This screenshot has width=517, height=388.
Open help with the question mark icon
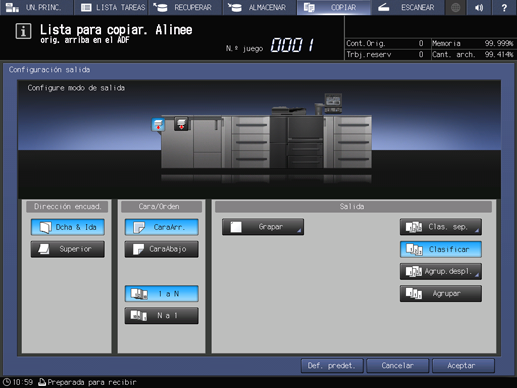(504, 7)
